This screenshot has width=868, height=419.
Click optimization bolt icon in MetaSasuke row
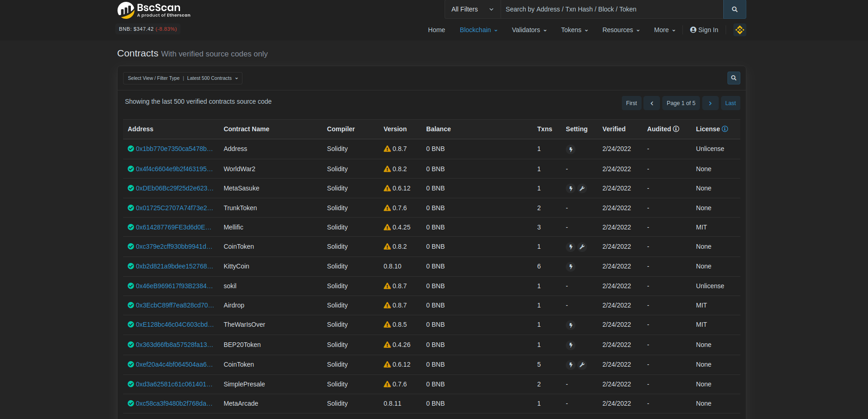[x=570, y=189]
